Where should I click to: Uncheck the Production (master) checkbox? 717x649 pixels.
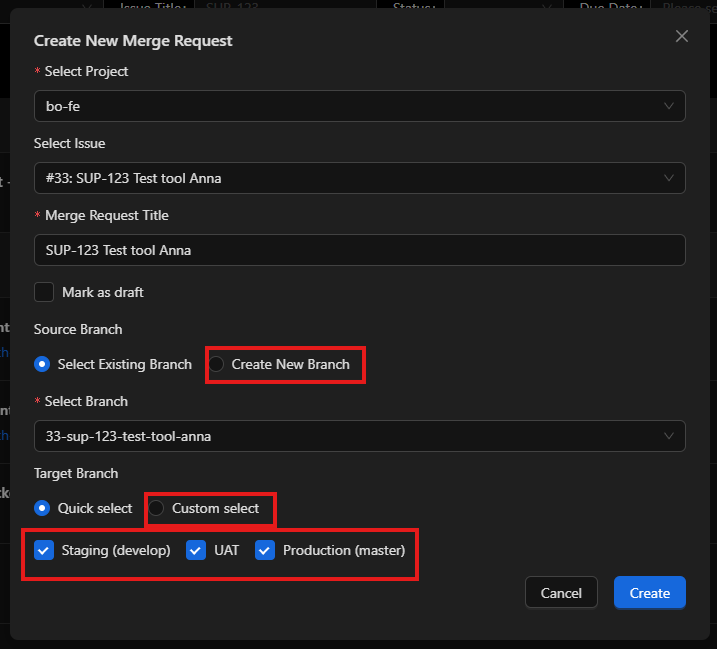click(265, 550)
